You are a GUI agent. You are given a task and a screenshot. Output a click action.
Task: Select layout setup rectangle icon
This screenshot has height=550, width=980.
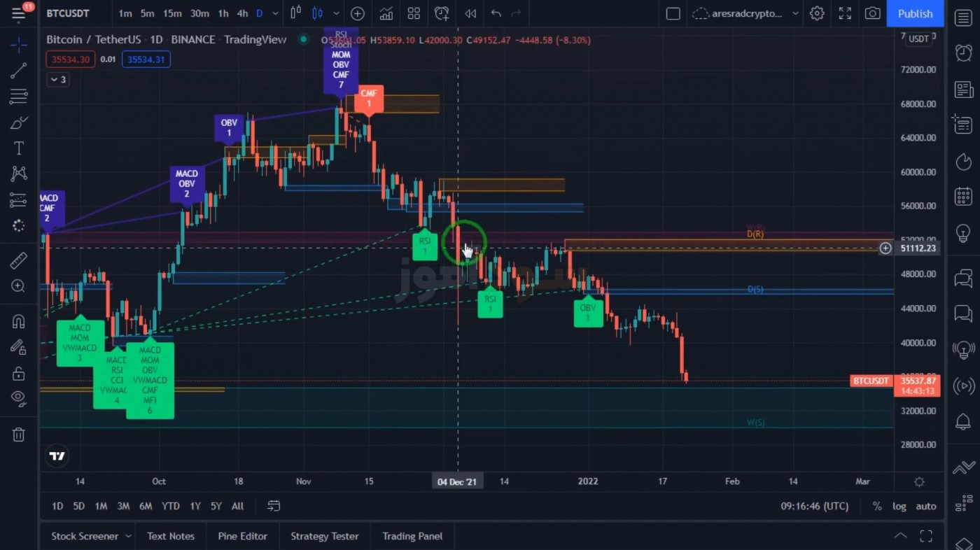point(673,13)
